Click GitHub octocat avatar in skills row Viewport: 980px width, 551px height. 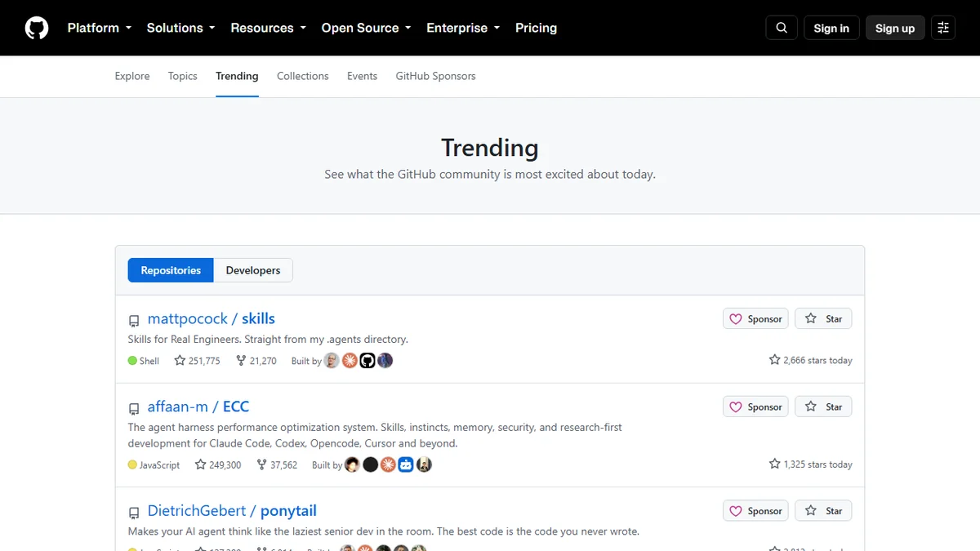tap(367, 360)
